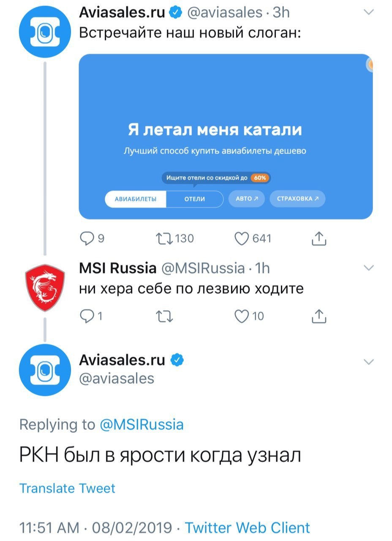Retweet the MSI Russia tweet
392x541 pixels.
pos(164,316)
